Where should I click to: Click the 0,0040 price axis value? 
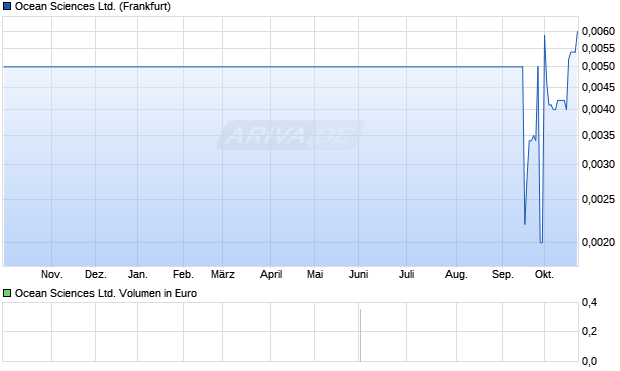coord(599,109)
